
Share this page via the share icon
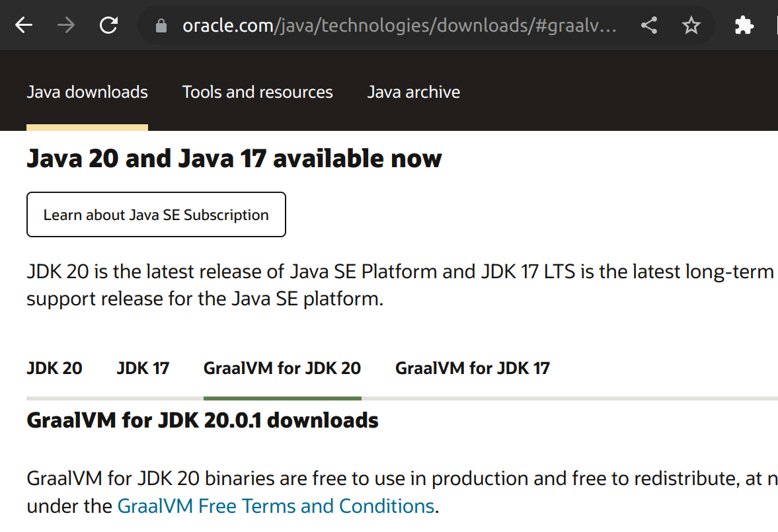point(649,25)
